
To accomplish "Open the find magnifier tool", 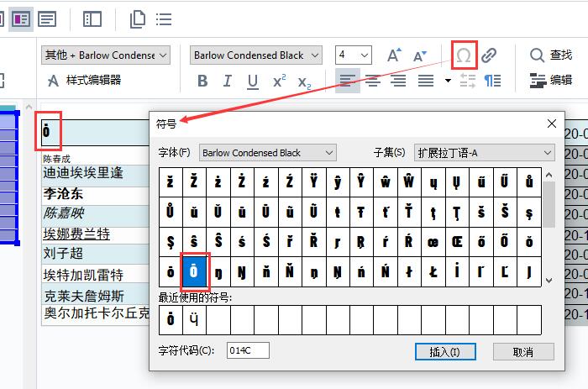I will tap(538, 55).
